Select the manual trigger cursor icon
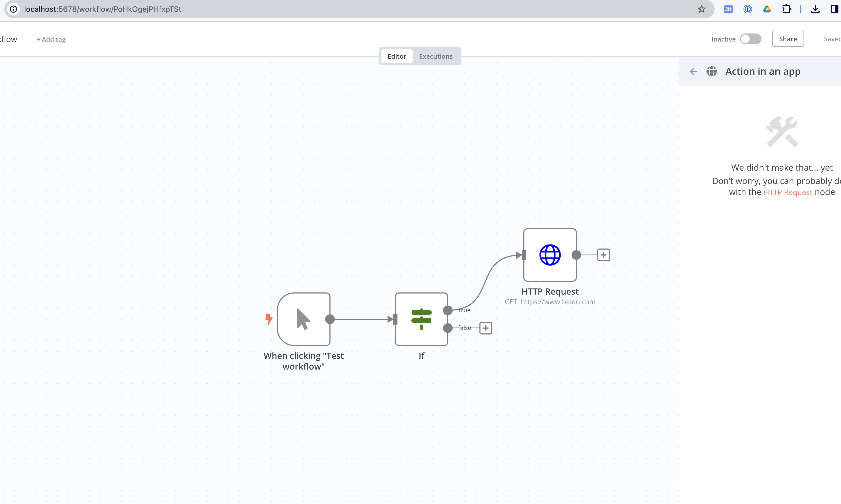The height and width of the screenshot is (504, 841). [x=303, y=319]
